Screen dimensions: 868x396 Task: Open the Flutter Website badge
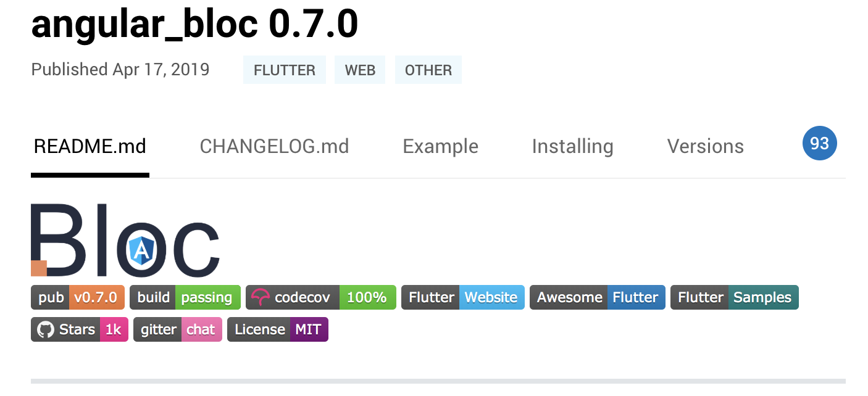(x=463, y=297)
